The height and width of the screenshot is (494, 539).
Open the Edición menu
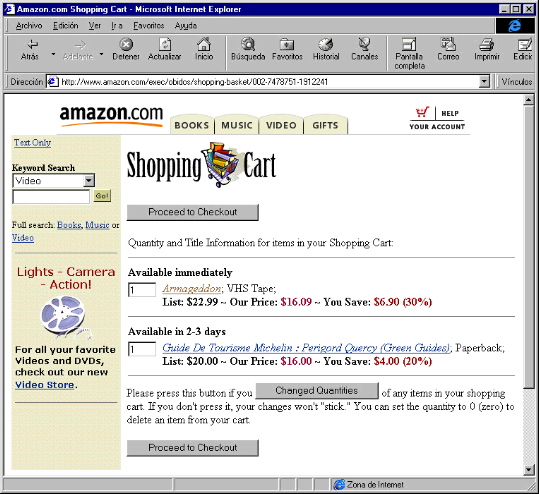click(65, 25)
